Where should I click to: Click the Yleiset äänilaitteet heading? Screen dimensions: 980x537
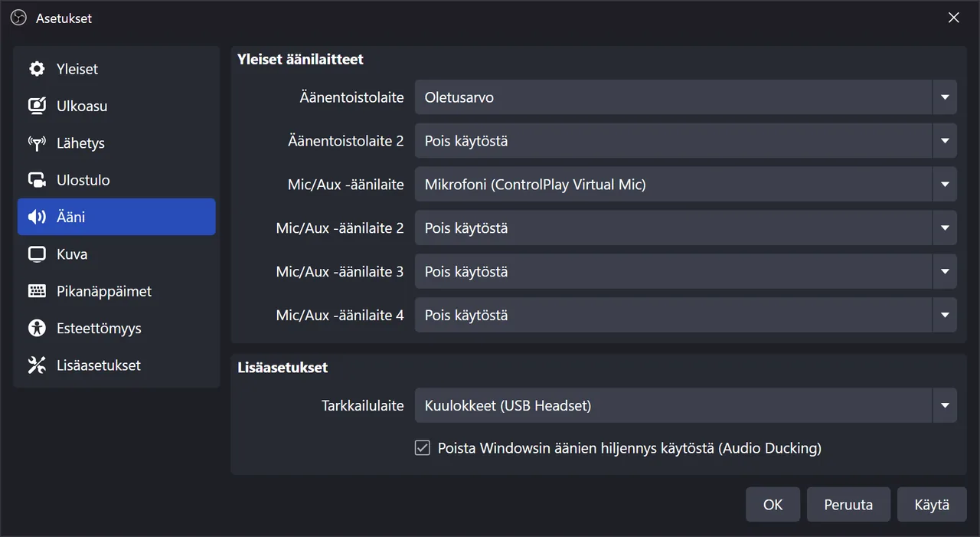point(300,59)
